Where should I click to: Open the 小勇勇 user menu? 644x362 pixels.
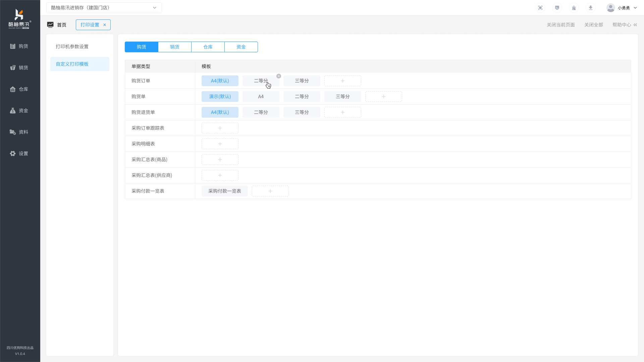tap(622, 8)
